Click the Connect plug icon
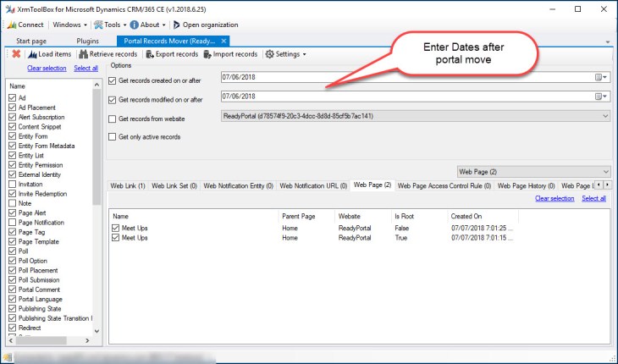This screenshot has width=618, height=364. pos(11,25)
